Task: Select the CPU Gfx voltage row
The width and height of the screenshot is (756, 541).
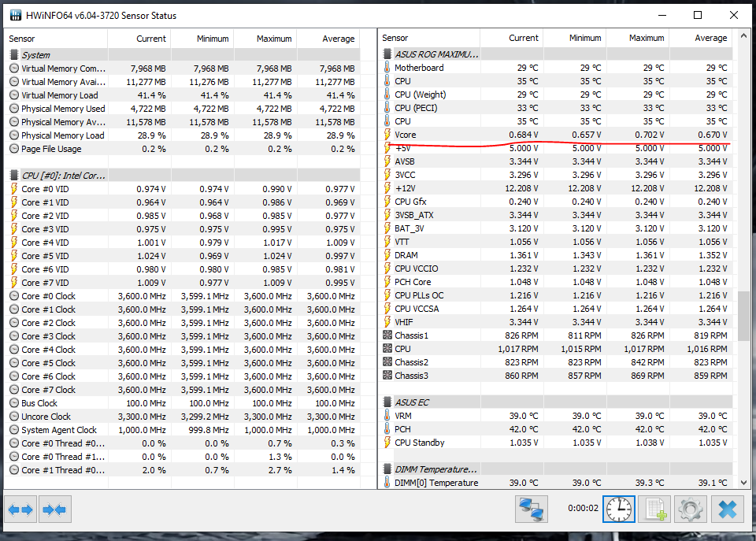Action: [555, 202]
